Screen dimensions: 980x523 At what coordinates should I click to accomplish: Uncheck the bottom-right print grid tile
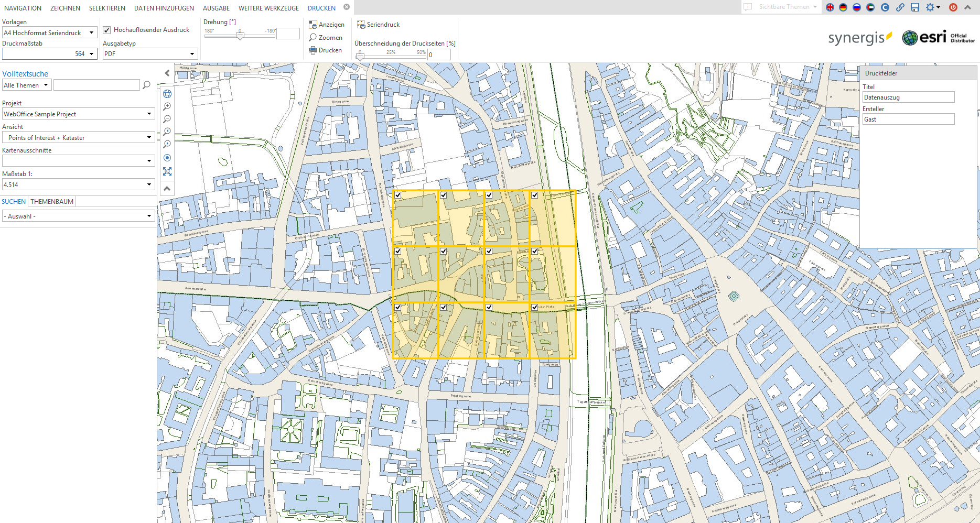(534, 308)
